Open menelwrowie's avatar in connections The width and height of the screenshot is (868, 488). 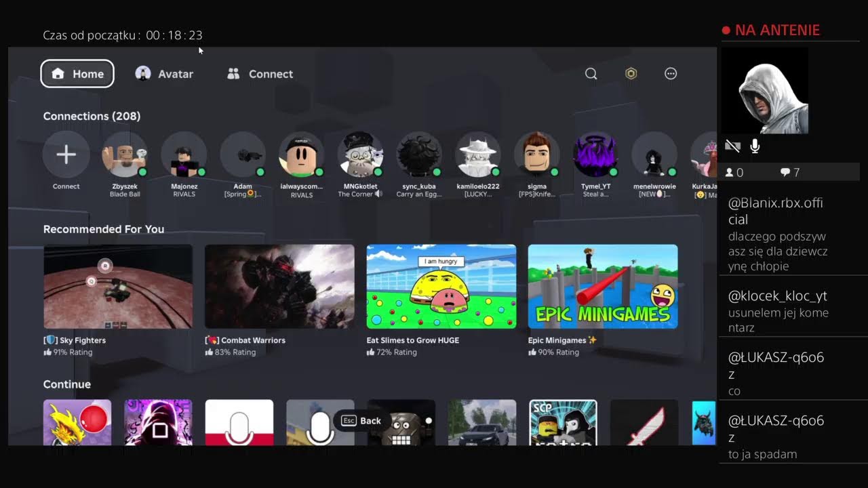pyautogui.click(x=655, y=155)
